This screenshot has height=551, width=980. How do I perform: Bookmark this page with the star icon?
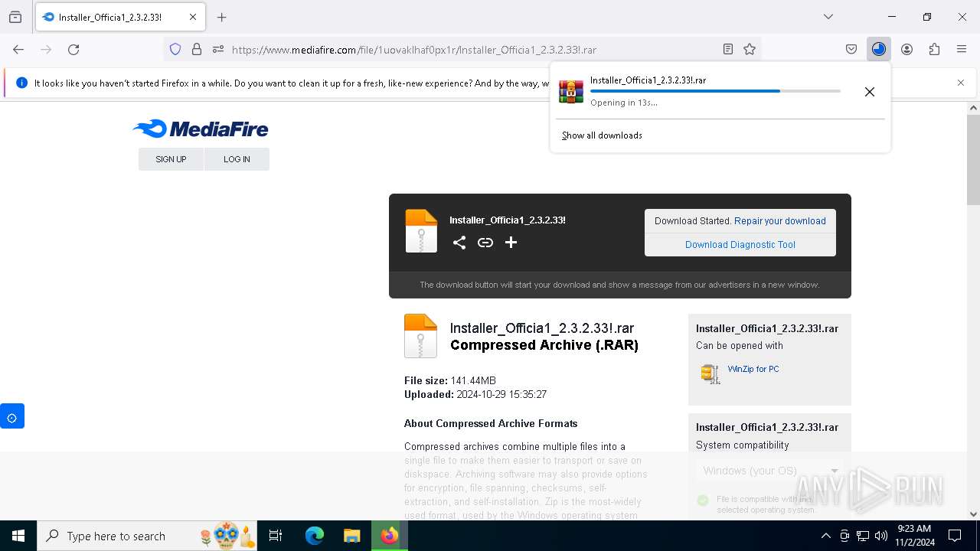750,49
